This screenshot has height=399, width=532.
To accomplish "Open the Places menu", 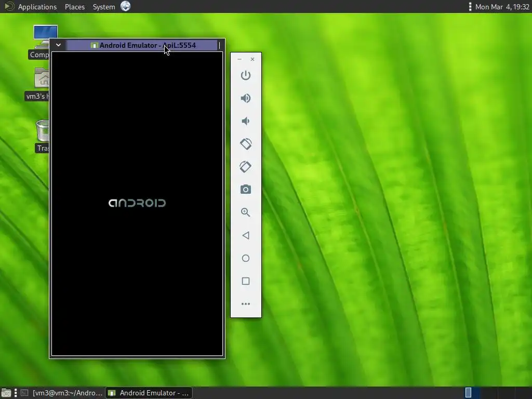I will point(75,7).
